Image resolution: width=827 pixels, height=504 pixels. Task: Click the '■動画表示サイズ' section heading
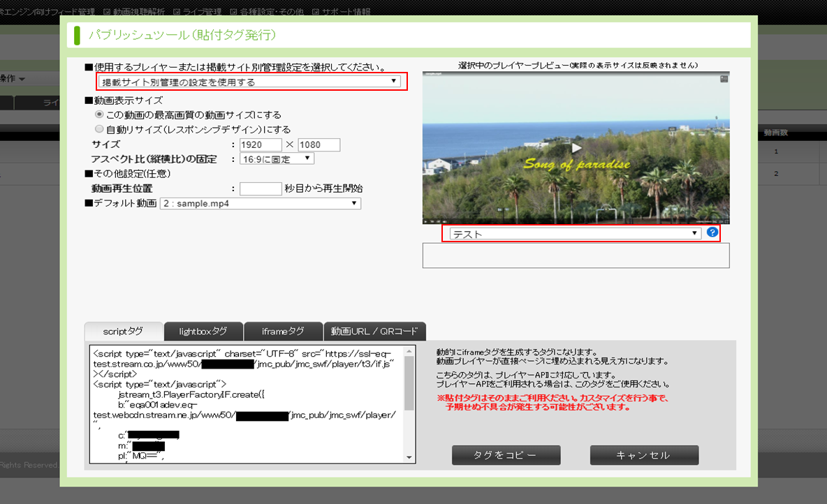point(124,100)
